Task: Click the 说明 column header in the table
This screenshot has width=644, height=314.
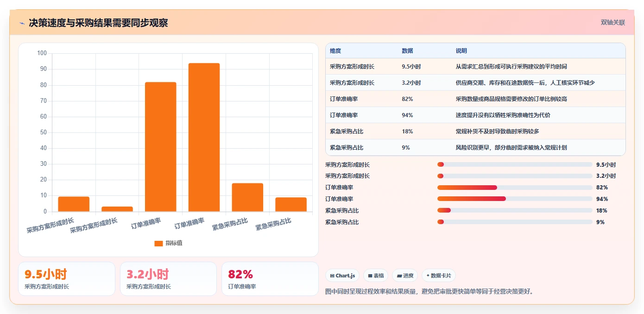Action: [x=461, y=51]
